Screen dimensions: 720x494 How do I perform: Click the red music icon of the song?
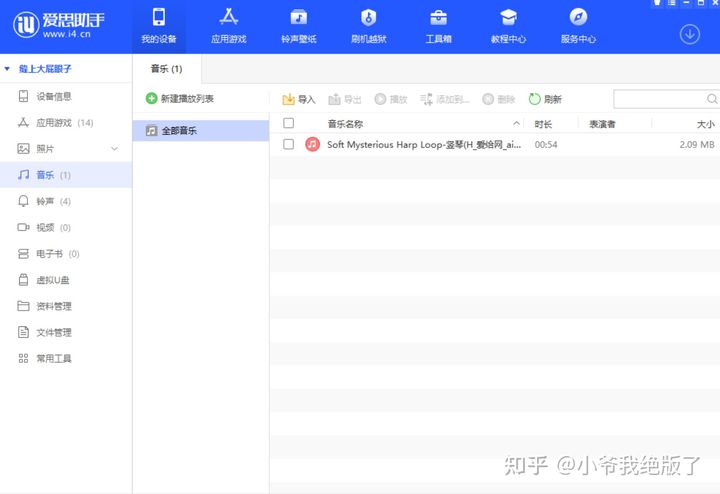pos(313,144)
